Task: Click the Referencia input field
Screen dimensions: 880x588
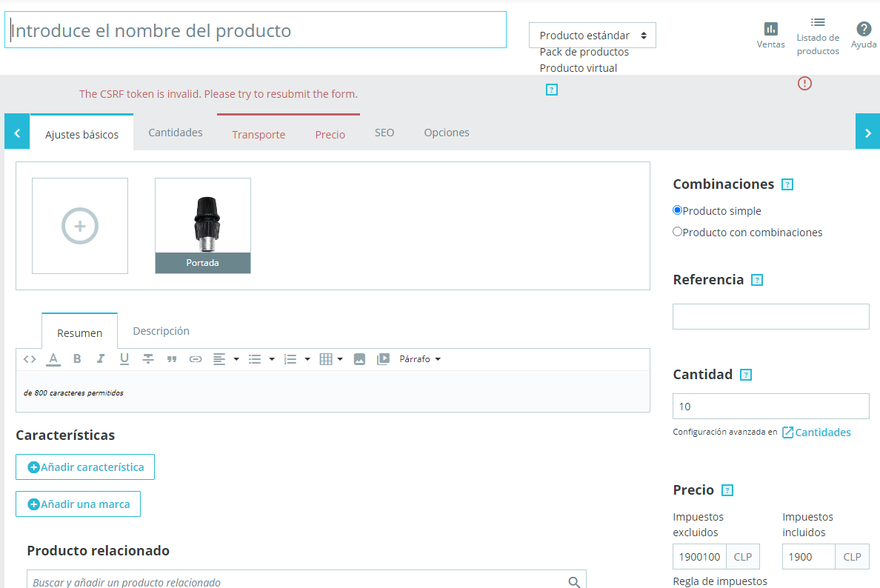Action: tap(770, 316)
